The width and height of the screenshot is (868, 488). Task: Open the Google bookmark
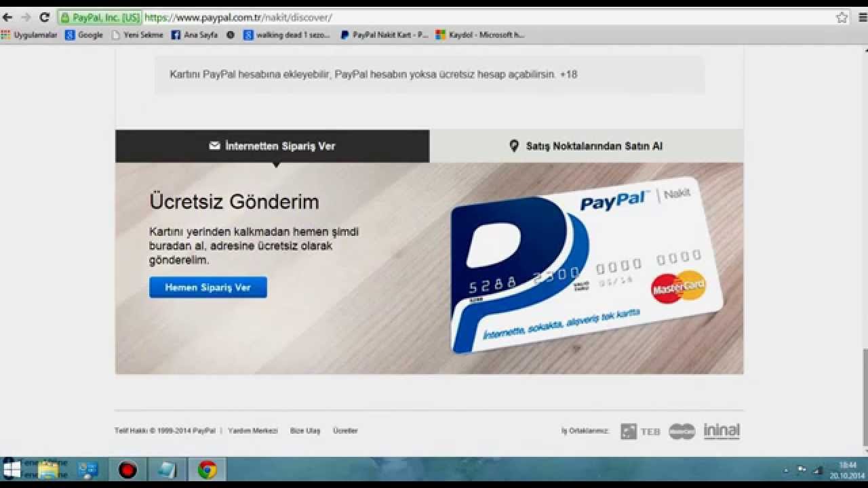pos(84,35)
